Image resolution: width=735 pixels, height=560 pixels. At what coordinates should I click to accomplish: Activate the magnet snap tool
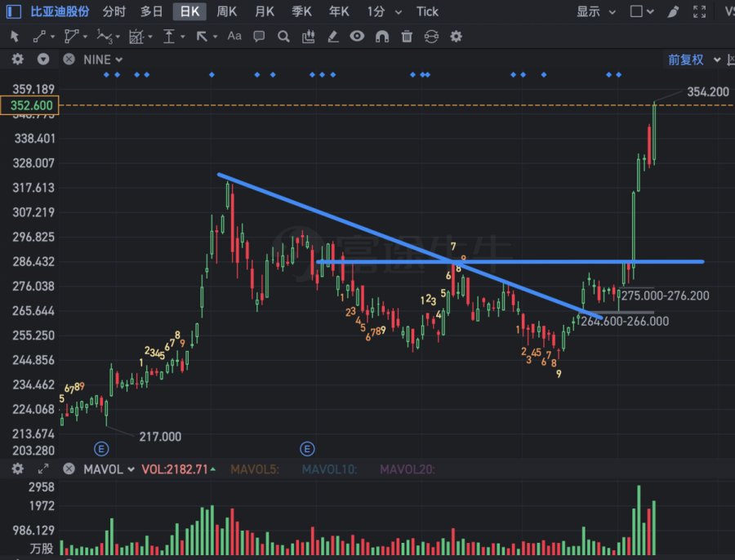pos(382,36)
